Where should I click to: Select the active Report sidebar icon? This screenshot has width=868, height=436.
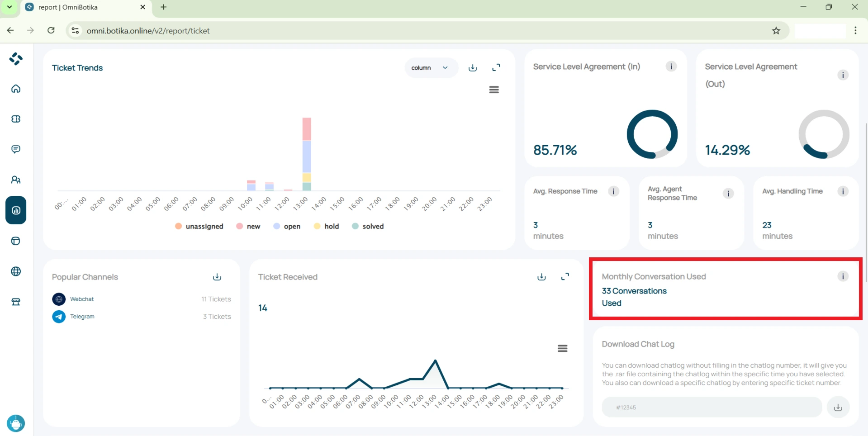16,210
